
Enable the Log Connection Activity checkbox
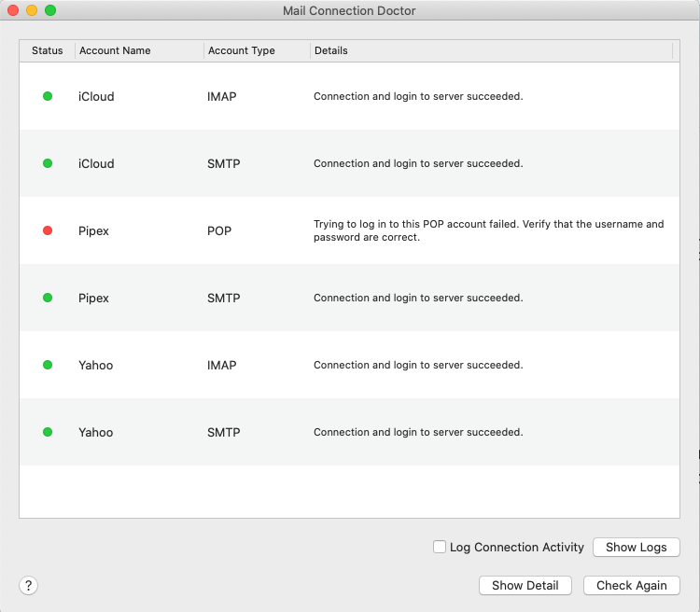tap(440, 548)
